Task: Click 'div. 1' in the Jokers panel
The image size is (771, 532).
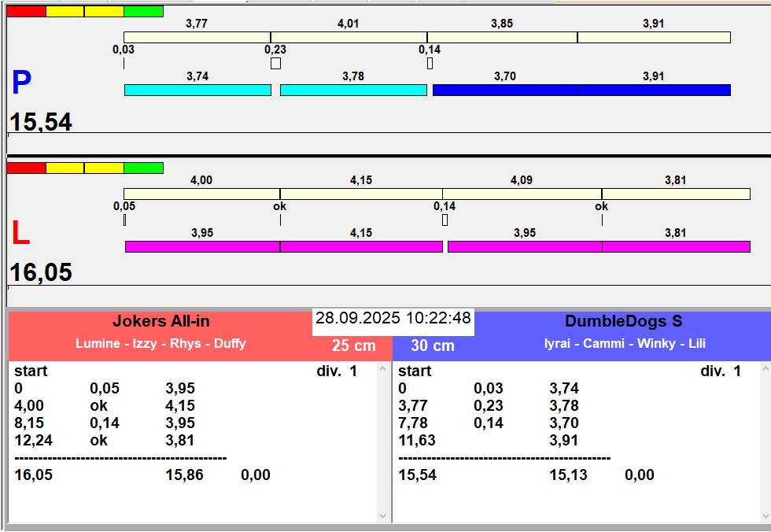Action: click(x=337, y=371)
